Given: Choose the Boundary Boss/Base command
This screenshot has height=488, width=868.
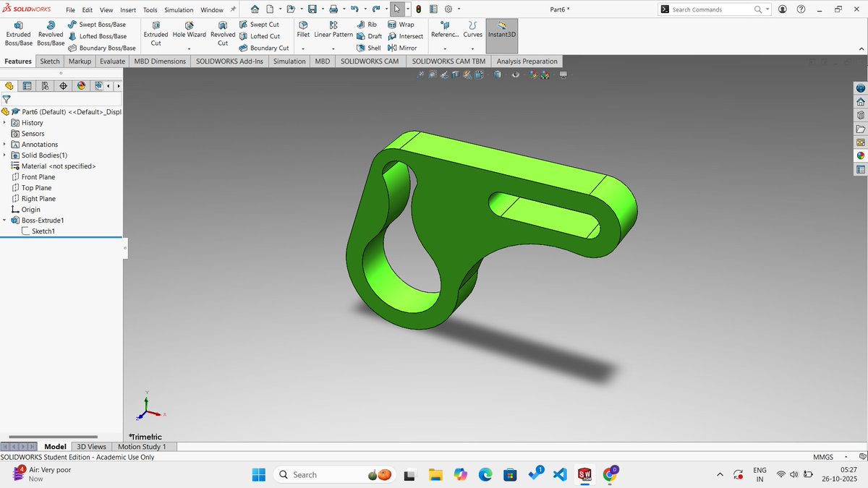Looking at the screenshot, I should coord(102,48).
